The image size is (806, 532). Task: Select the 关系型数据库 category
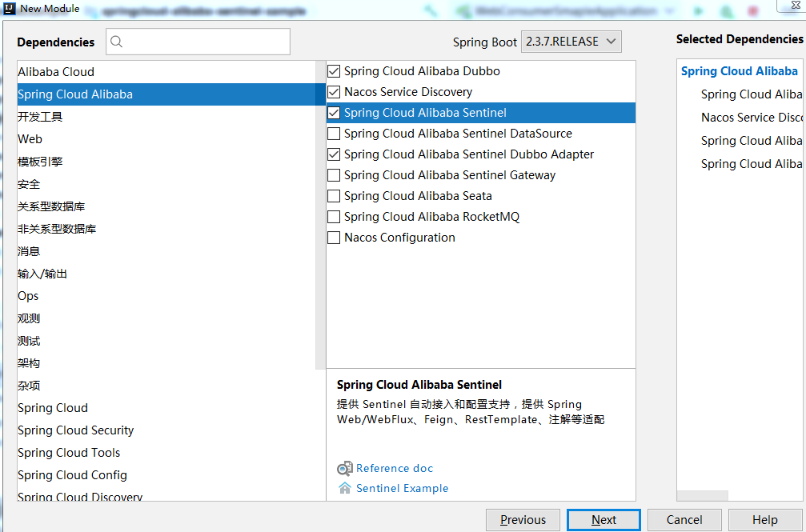[x=166, y=206]
